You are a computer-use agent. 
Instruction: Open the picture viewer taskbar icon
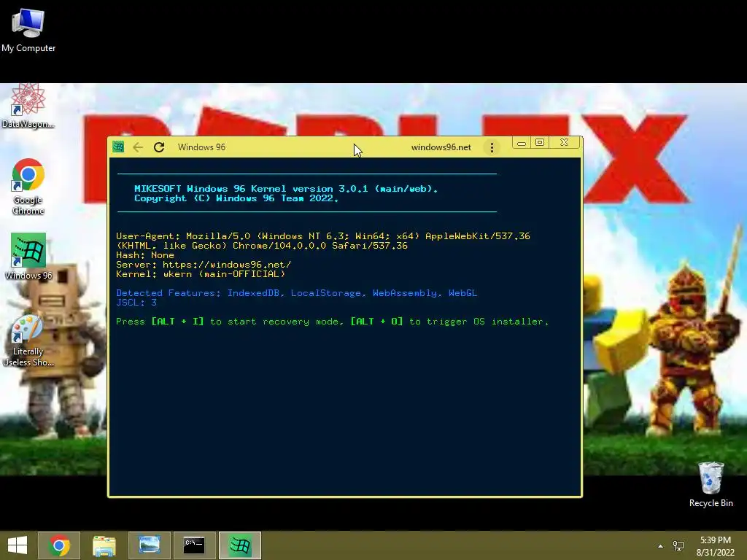(149, 545)
